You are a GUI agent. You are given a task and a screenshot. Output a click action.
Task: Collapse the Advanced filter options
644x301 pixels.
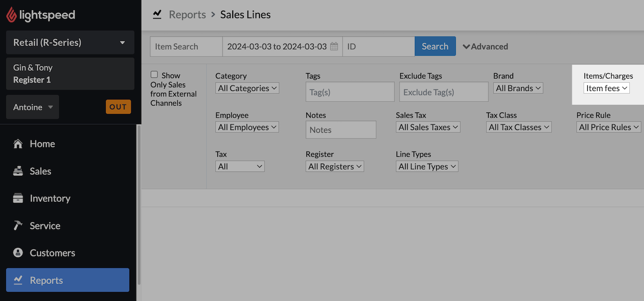coord(485,46)
